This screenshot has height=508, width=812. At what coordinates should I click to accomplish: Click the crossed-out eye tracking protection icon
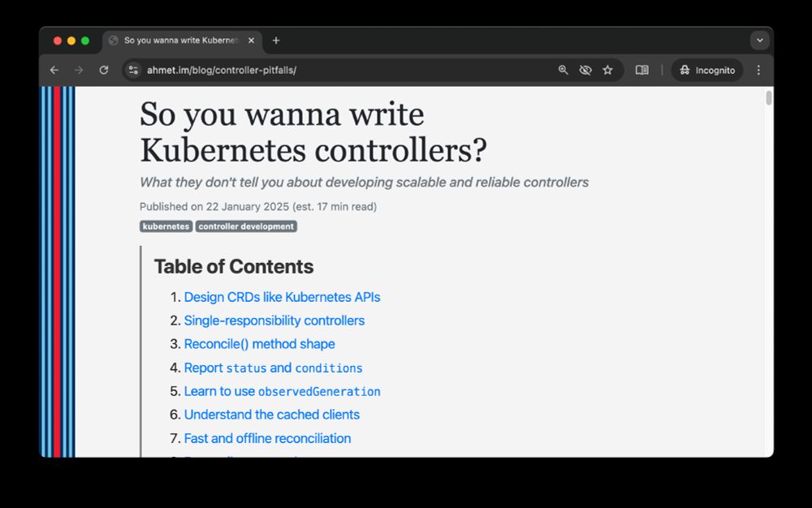pyautogui.click(x=585, y=70)
